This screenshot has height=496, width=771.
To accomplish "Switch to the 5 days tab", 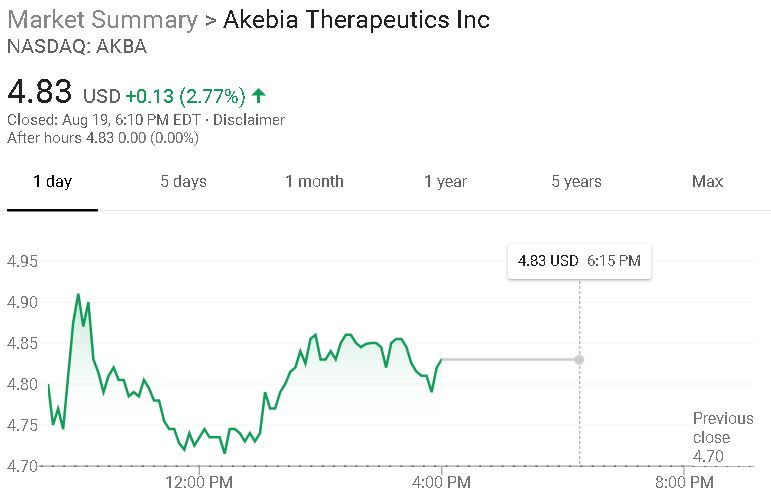I will coord(183,181).
